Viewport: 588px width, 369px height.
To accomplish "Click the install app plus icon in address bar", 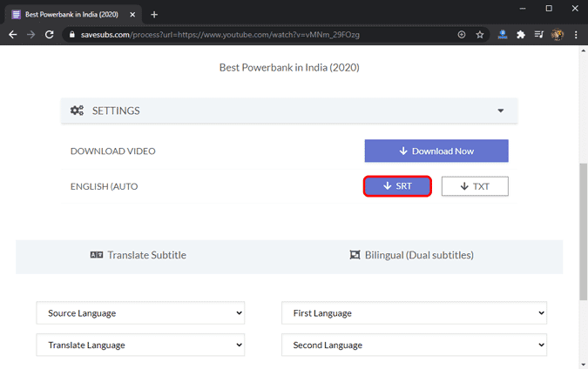I will point(462,35).
